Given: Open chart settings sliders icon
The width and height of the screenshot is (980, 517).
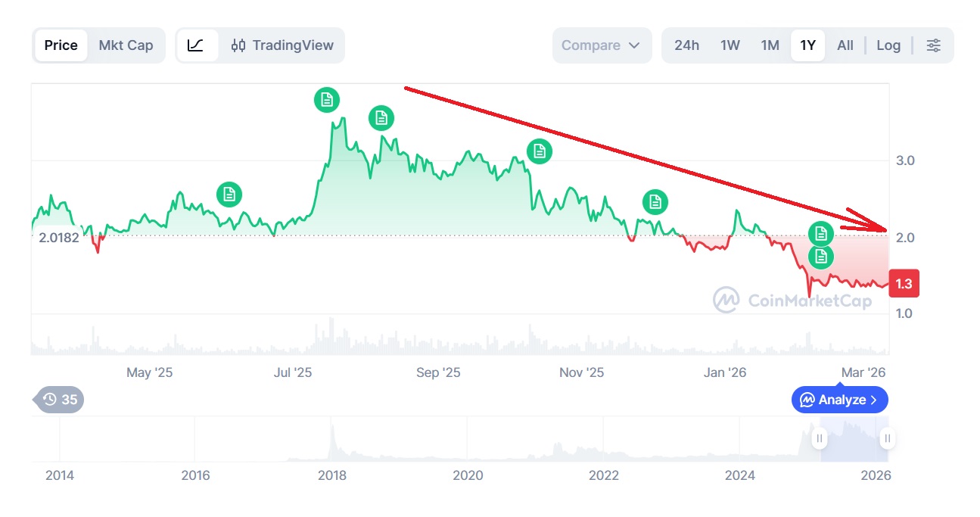Looking at the screenshot, I should (x=934, y=45).
